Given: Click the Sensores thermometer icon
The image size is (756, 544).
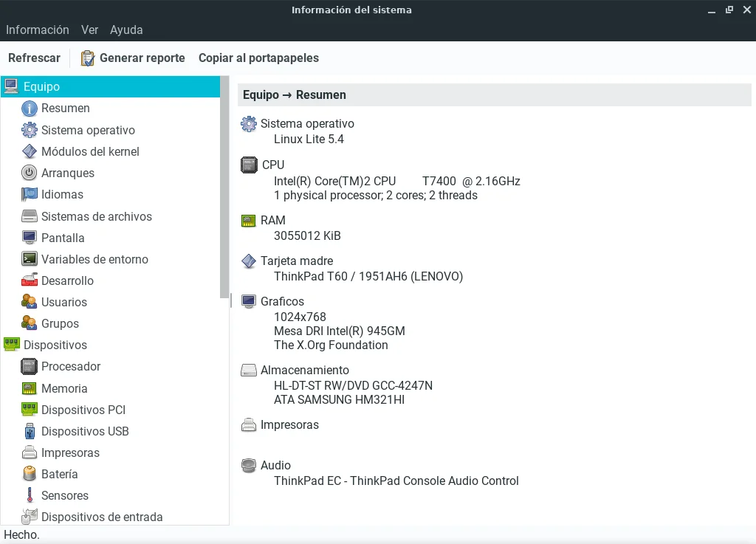Looking at the screenshot, I should [30, 495].
